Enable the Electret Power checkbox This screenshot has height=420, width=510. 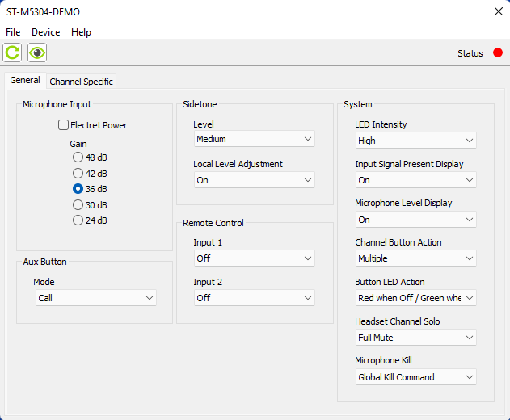click(x=63, y=125)
